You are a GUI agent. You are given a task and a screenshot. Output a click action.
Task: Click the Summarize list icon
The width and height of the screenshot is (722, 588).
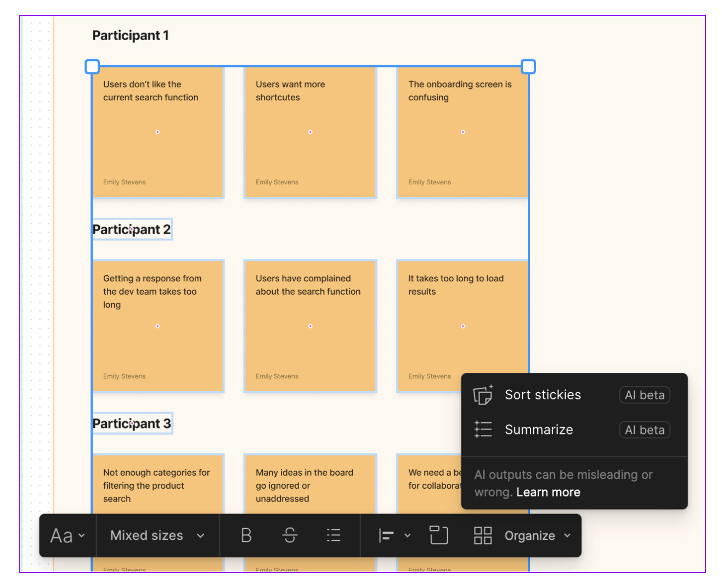[483, 429]
